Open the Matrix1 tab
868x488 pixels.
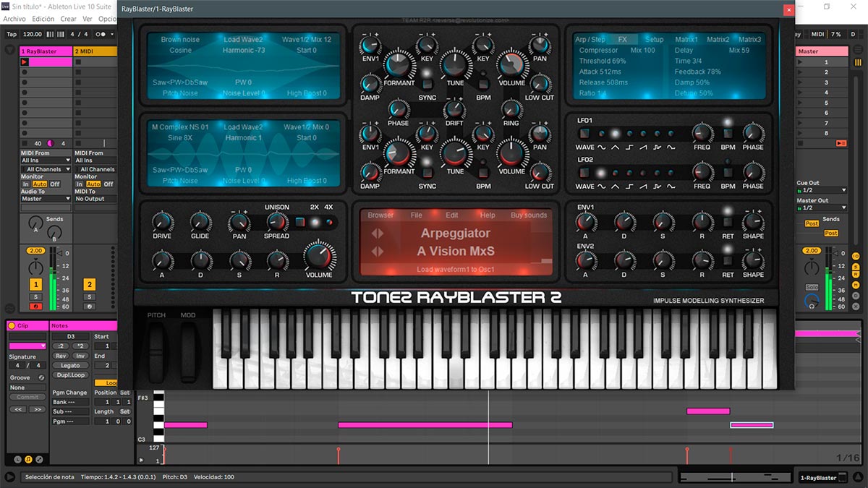pyautogui.click(x=686, y=40)
